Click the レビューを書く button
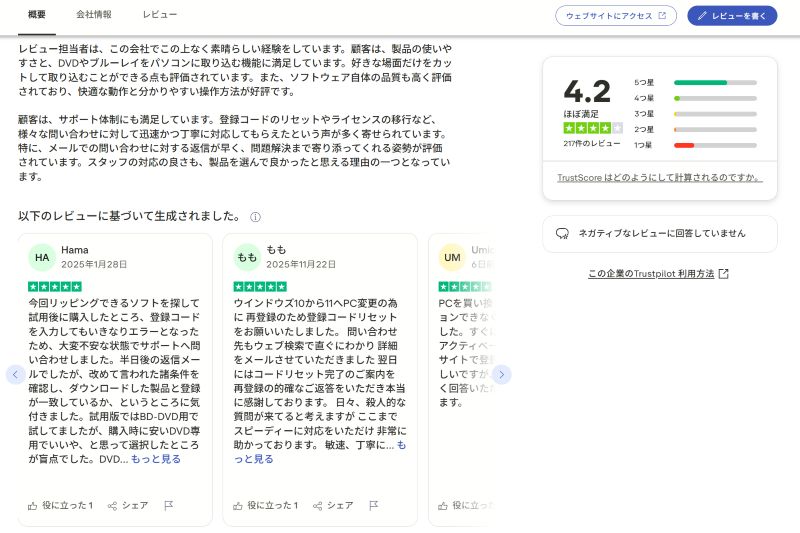Viewport: 800px width, 533px height. 732,16
